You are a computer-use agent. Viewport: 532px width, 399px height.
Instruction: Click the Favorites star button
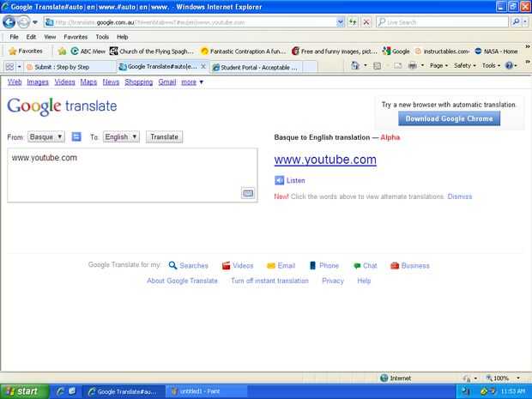[x=26, y=51]
